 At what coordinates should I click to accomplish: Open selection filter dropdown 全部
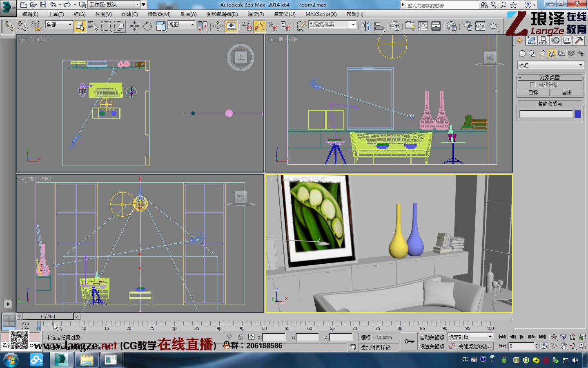point(59,25)
